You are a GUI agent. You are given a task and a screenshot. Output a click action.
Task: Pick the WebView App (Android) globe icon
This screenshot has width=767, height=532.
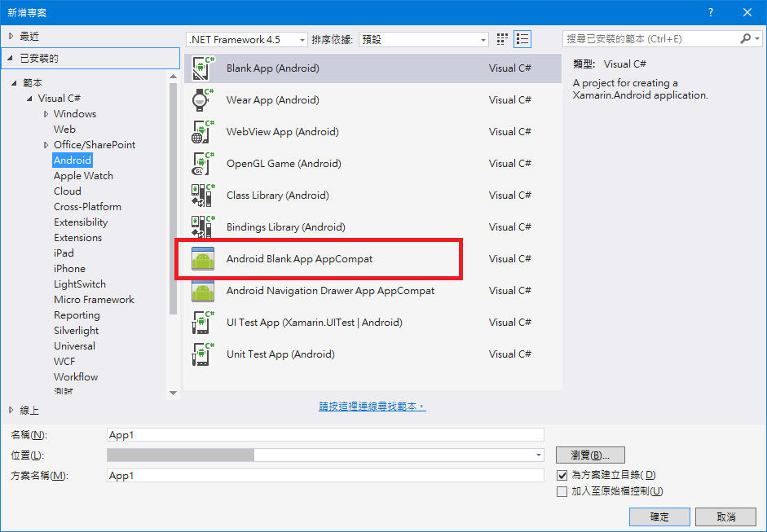203,132
